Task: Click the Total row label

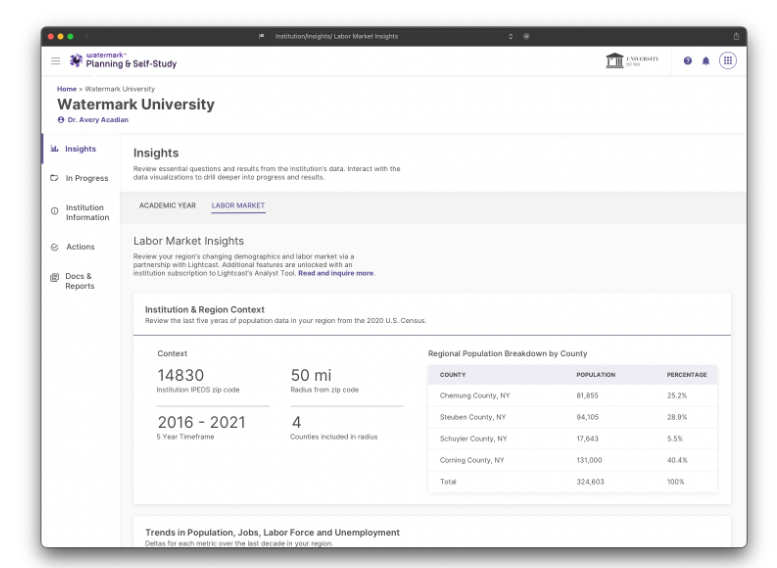Action: (448, 482)
